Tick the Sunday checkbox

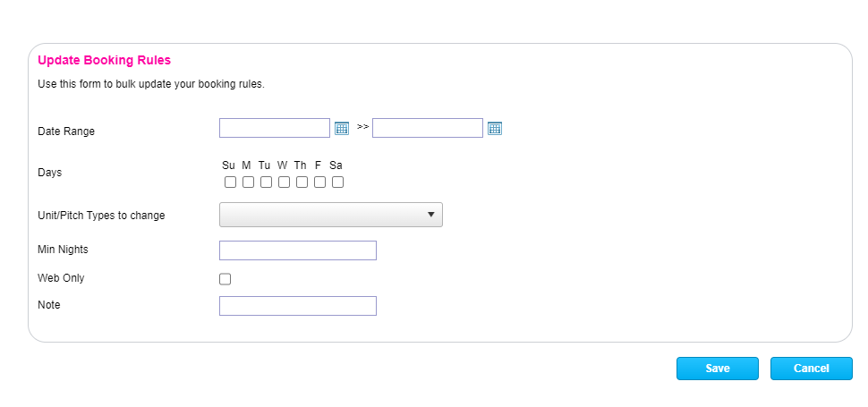pos(230,182)
